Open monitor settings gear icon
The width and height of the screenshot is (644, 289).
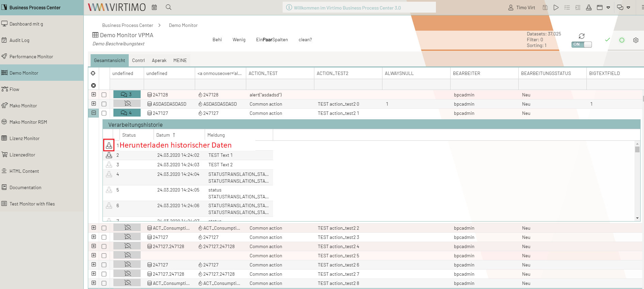[x=635, y=40]
